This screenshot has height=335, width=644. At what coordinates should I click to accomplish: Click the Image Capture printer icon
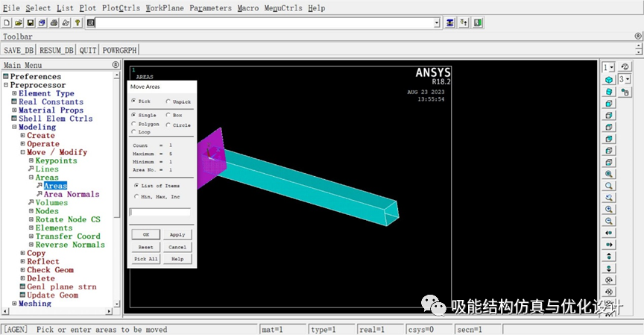pyautogui.click(x=54, y=23)
